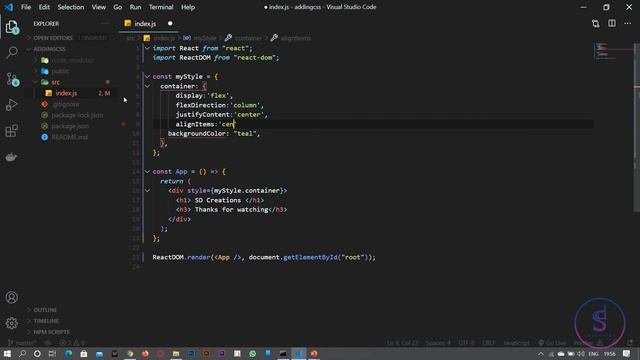Open the Docker view in activity bar

click(x=12, y=157)
